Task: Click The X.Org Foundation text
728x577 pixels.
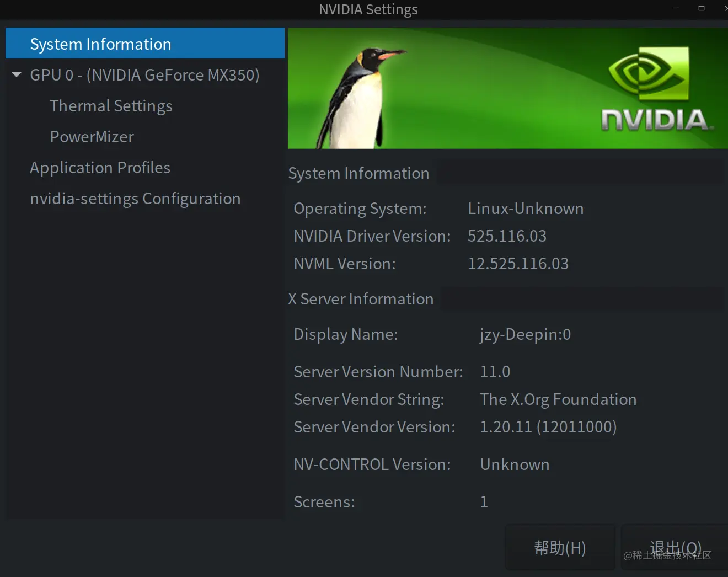Action: 558,399
